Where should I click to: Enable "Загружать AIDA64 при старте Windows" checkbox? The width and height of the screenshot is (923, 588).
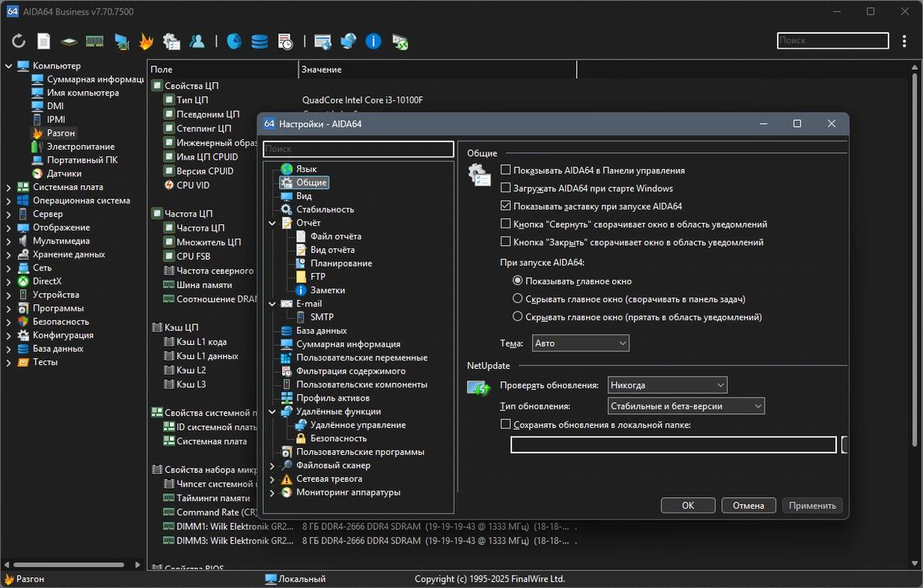[x=505, y=188]
